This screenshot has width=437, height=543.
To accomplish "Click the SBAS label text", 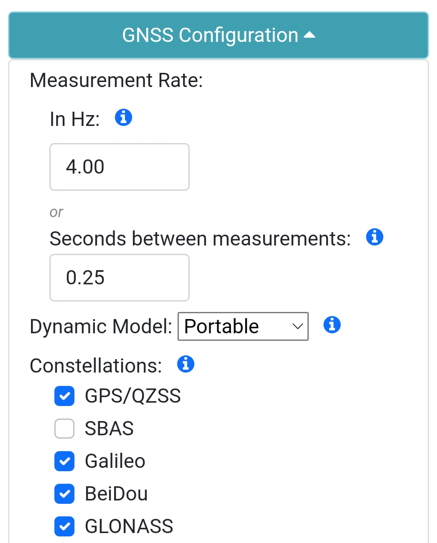I will tap(109, 428).
